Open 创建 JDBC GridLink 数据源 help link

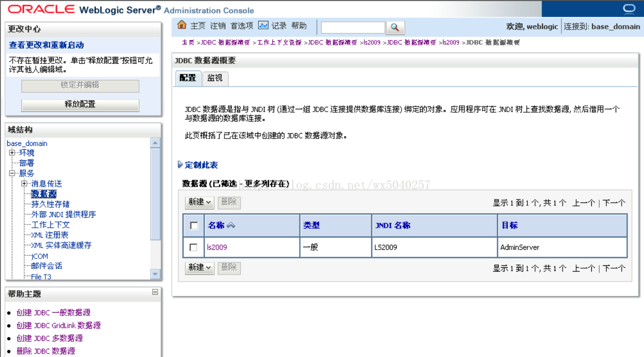click(59, 325)
